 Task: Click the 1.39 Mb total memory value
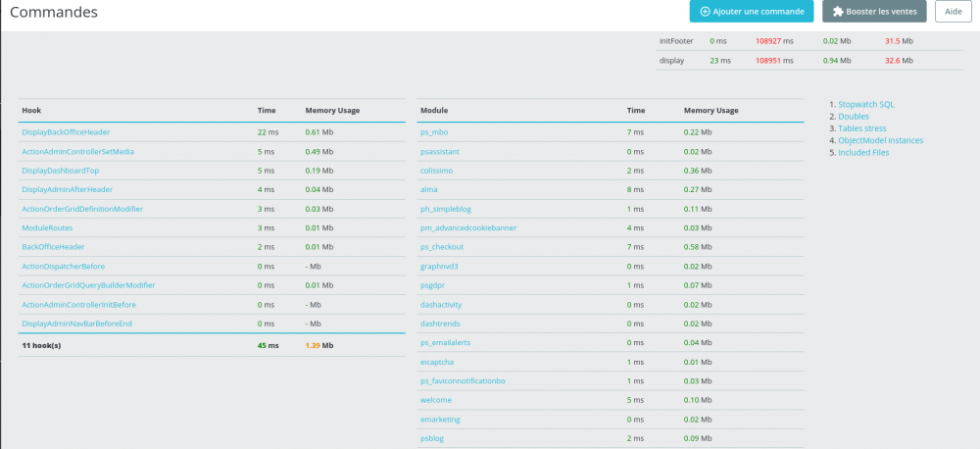pos(318,345)
